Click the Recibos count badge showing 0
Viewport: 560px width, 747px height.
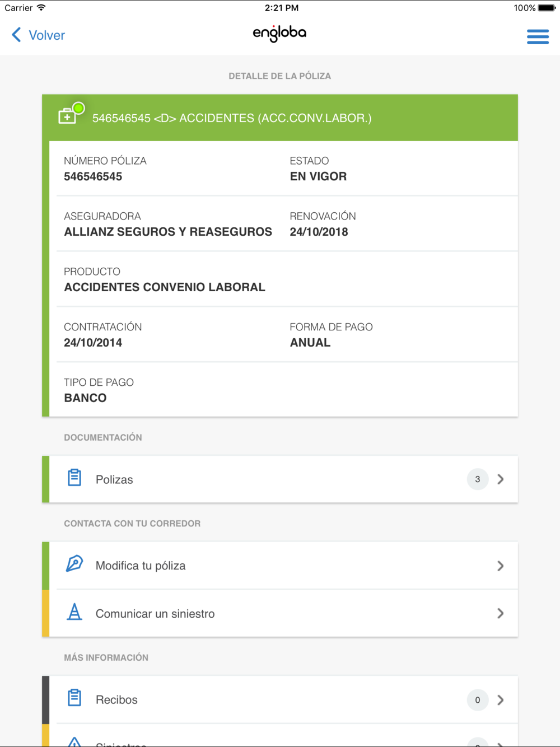(478, 700)
